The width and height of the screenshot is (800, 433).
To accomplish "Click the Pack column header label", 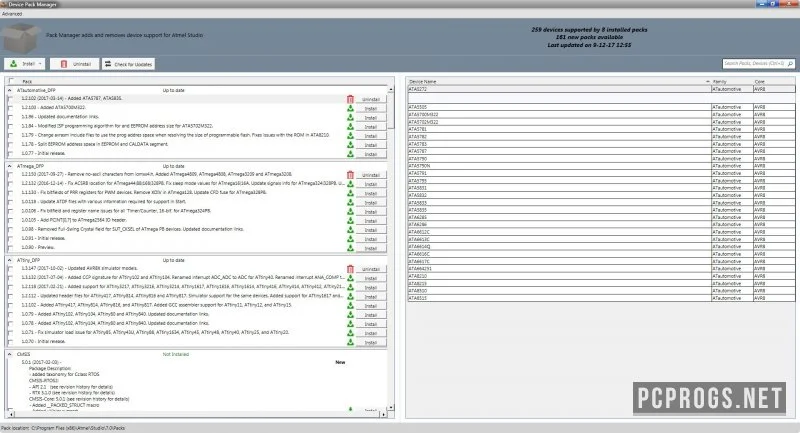I will click(x=27, y=82).
